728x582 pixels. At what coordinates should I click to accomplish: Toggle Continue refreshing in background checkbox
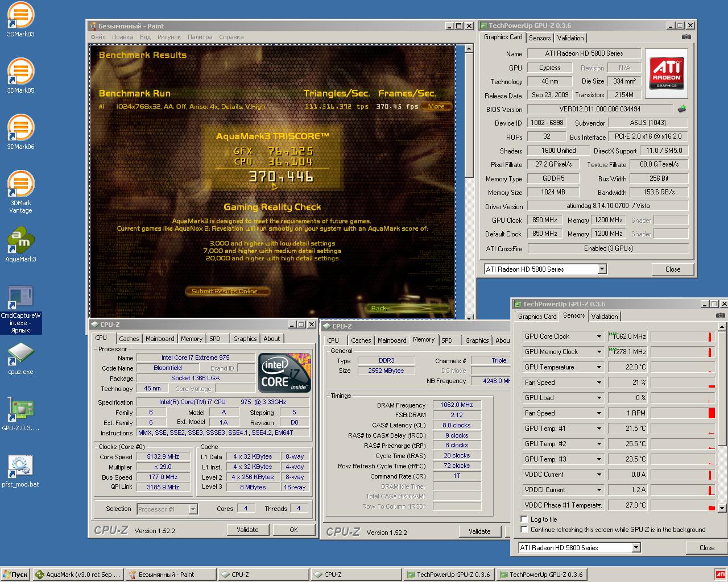(524, 530)
